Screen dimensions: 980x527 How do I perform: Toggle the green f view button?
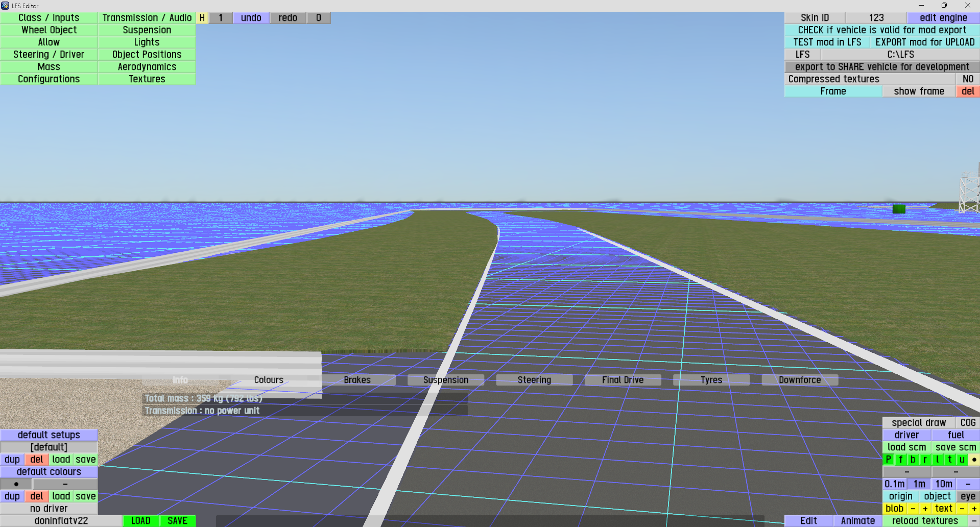pyautogui.click(x=901, y=460)
